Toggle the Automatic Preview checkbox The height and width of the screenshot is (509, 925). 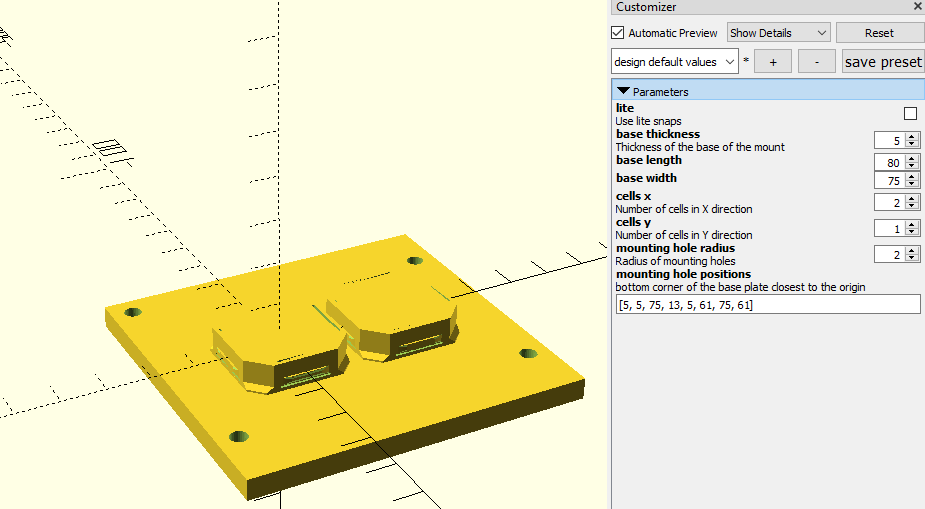tap(618, 33)
